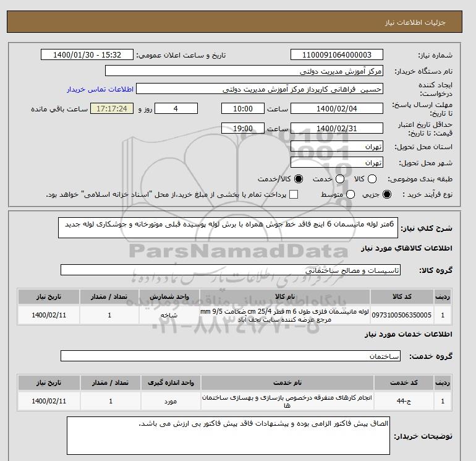
Task: Select the کالا/خدمت radio button
Action: [x=299, y=179]
